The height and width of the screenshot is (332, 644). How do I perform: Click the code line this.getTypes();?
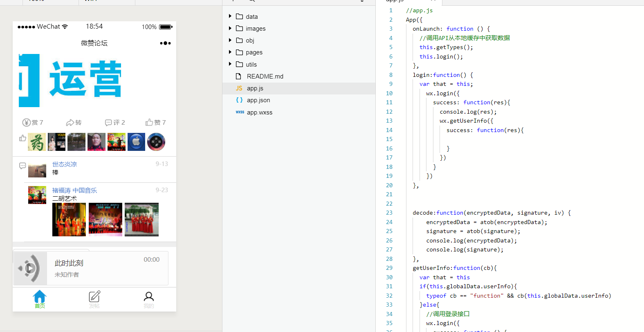[x=446, y=47]
